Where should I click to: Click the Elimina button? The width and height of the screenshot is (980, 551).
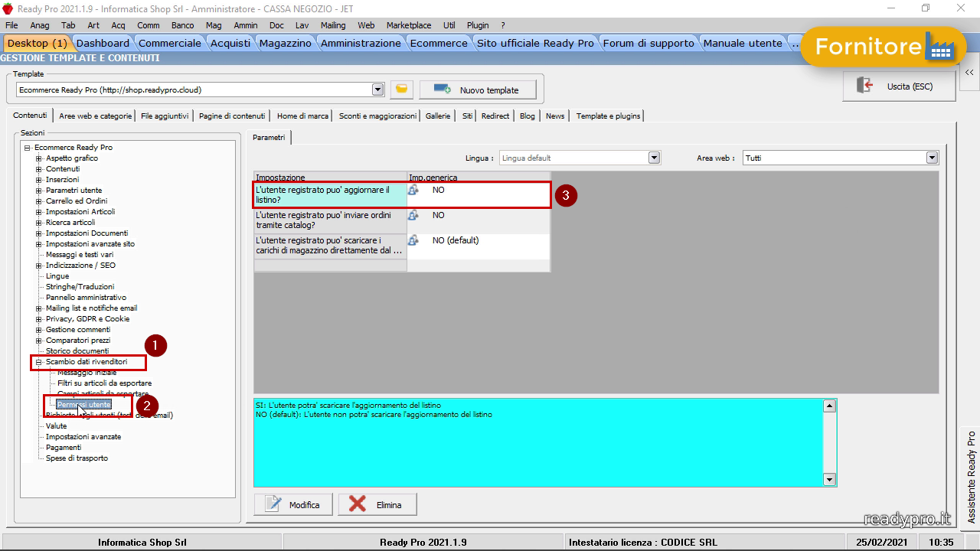[x=377, y=505]
